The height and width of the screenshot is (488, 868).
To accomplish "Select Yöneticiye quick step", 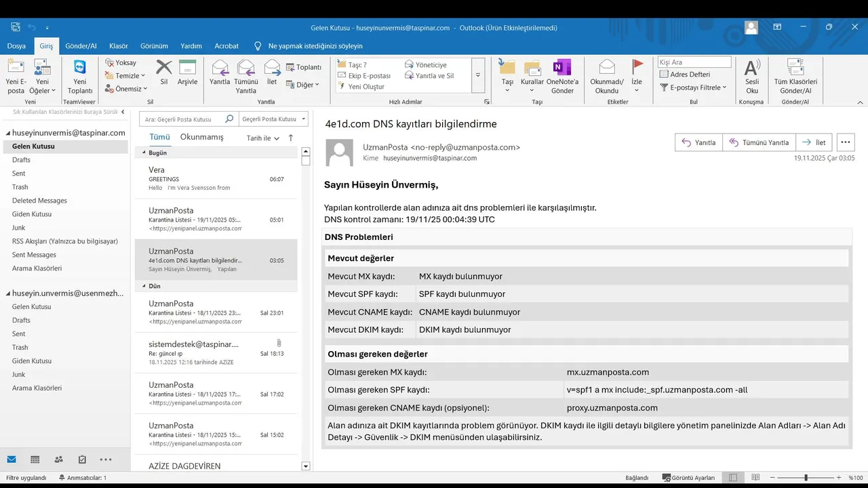I will click(426, 65).
